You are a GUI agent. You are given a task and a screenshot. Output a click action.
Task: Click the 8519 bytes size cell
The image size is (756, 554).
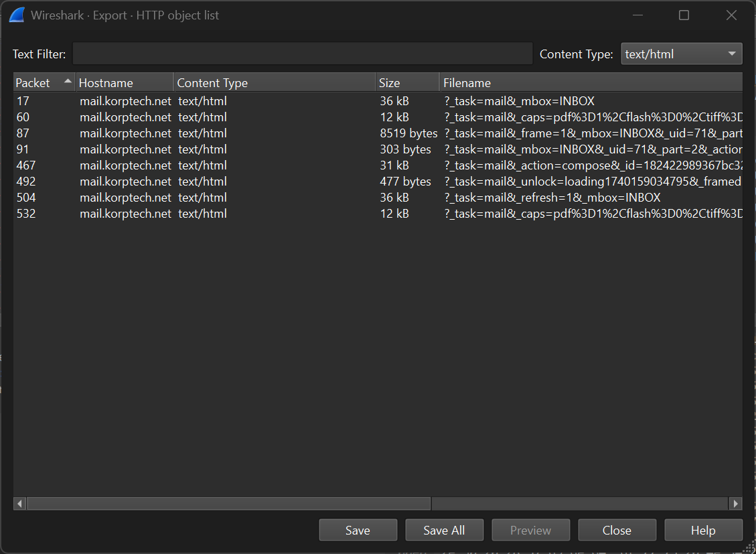pos(408,133)
